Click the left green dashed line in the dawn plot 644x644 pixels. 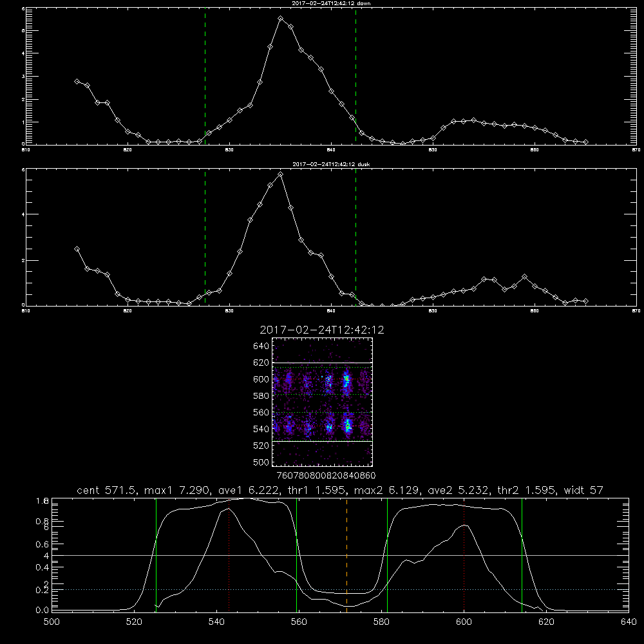(205, 76)
